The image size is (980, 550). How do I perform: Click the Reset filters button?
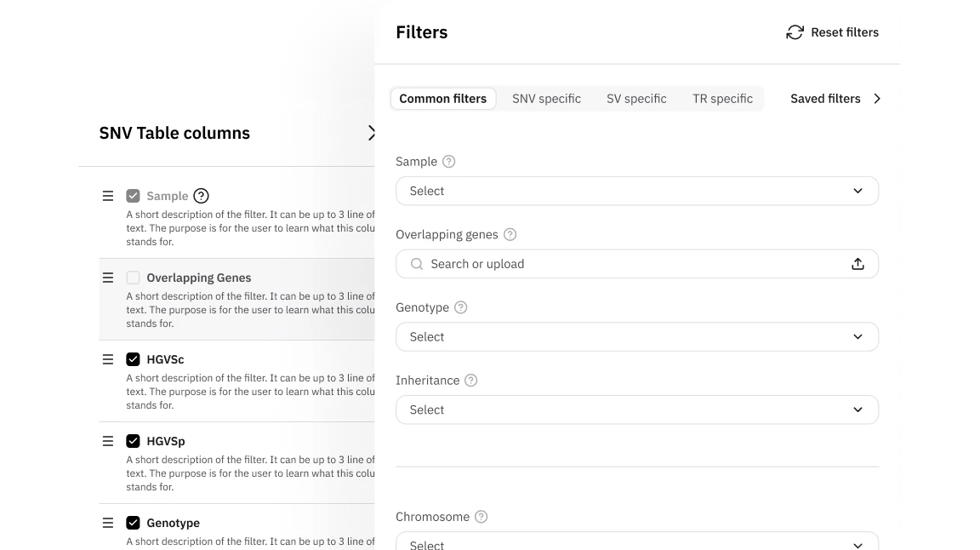833,32
